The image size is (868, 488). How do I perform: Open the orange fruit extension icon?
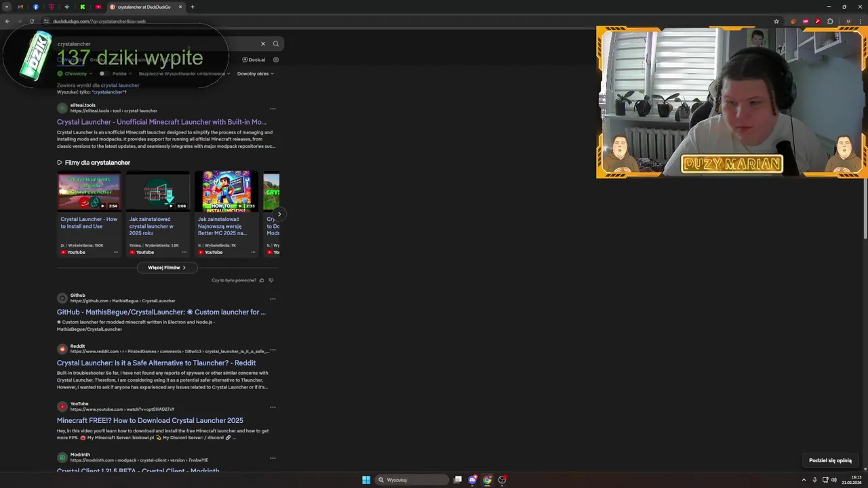click(x=793, y=21)
